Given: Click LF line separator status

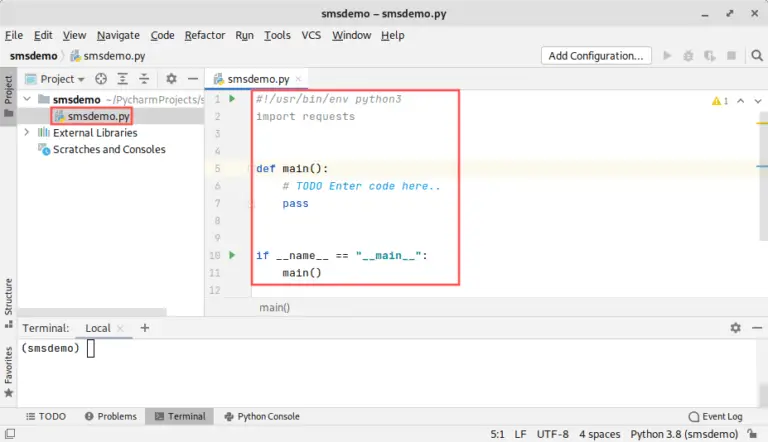Looking at the screenshot, I should click(x=520, y=434).
